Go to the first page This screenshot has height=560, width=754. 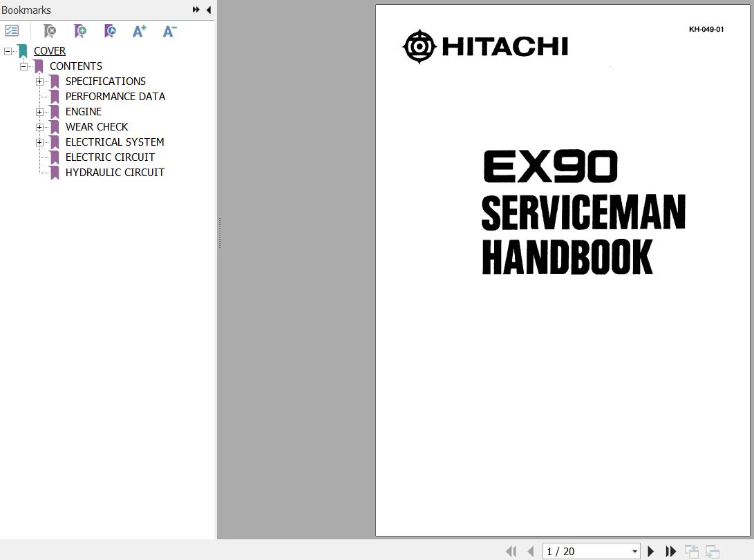click(x=511, y=551)
